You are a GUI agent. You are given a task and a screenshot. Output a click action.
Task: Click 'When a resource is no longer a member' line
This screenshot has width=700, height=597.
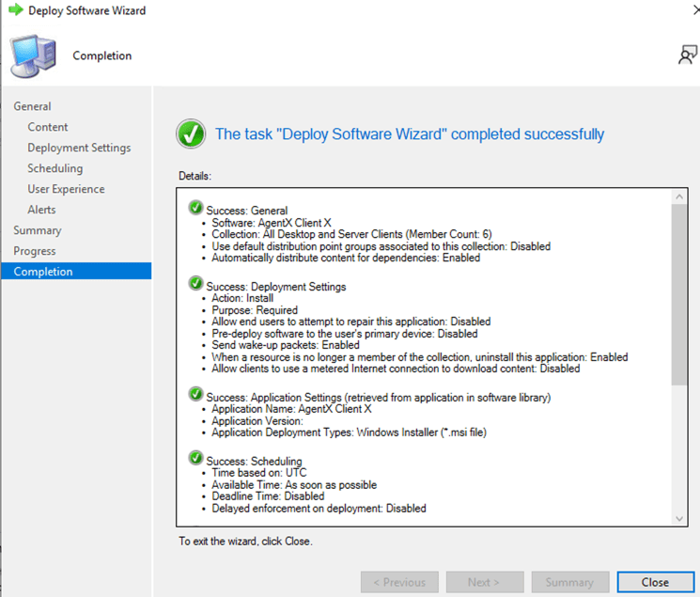[420, 357]
